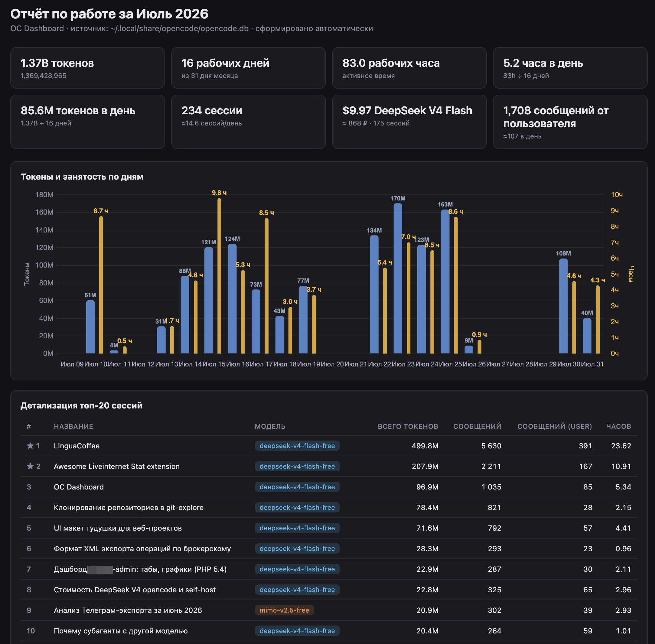Open the Анализ Телеграм-экспорта за июнь 2026 session
Viewport: 655px width, 644px height.
[x=329, y=610]
